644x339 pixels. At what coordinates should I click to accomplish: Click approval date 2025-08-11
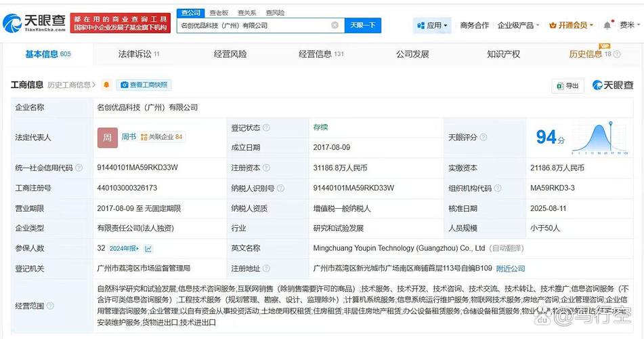pyautogui.click(x=549, y=209)
